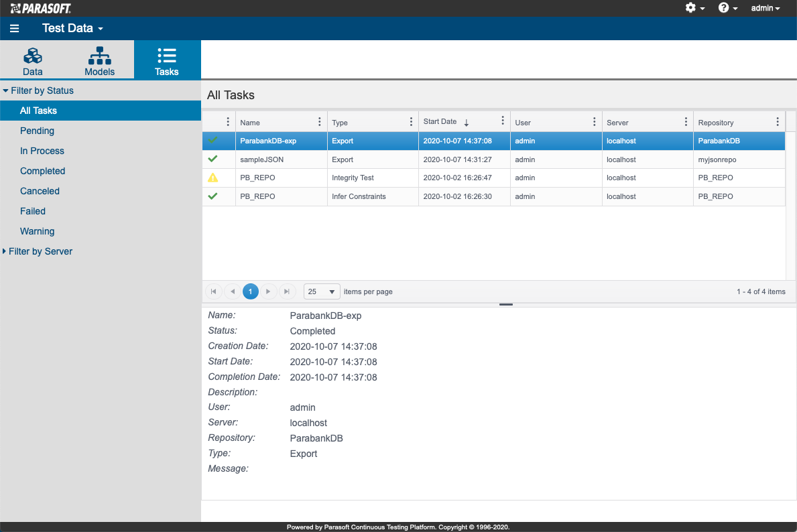Screen dimensions: 797x532
Task: Go to the last page of tasks
Action: tap(287, 291)
